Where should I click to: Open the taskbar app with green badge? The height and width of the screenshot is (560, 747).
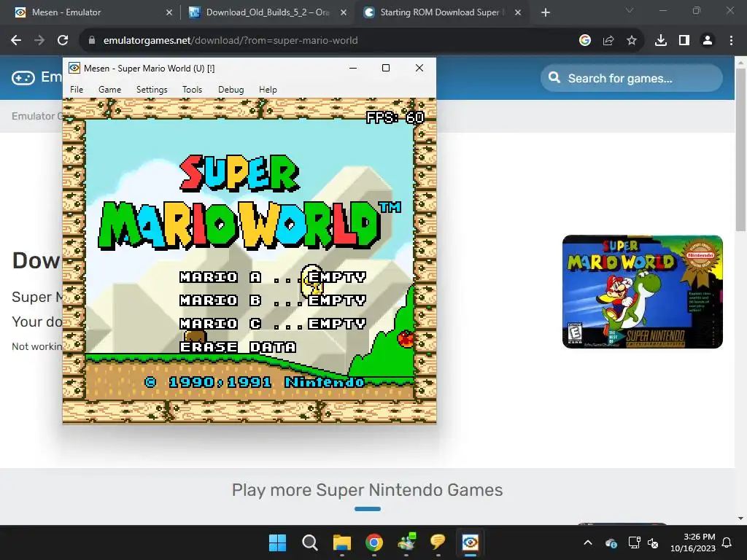coord(406,542)
